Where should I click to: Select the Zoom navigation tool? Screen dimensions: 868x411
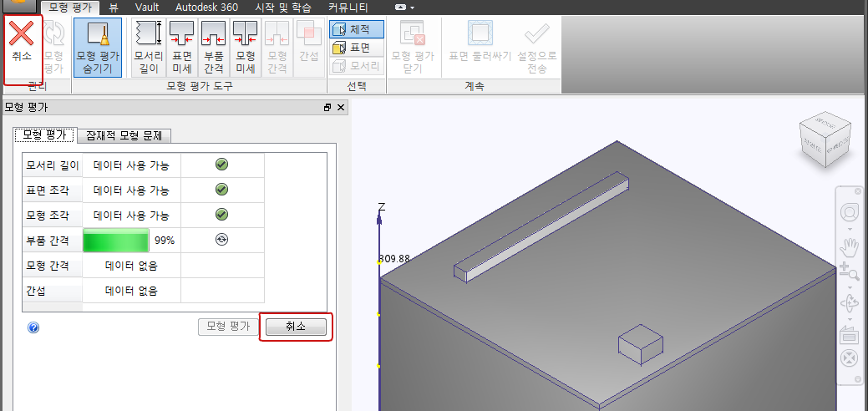point(849,272)
